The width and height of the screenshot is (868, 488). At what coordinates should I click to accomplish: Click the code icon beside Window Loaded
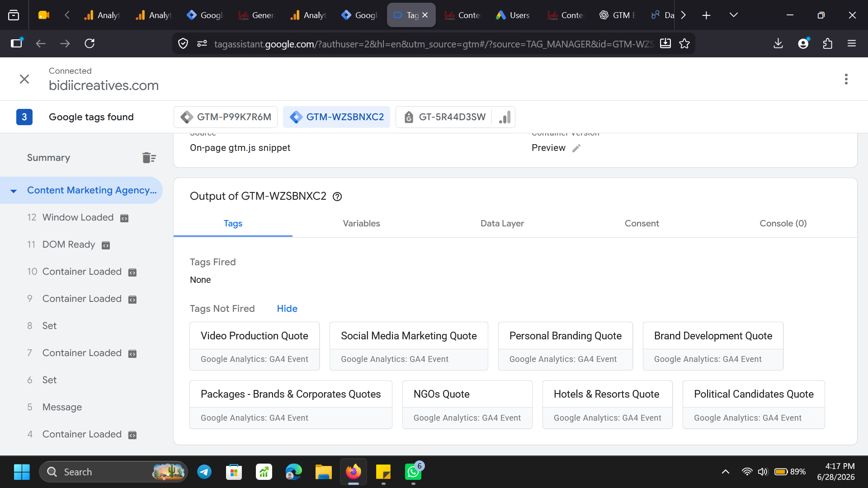point(124,218)
